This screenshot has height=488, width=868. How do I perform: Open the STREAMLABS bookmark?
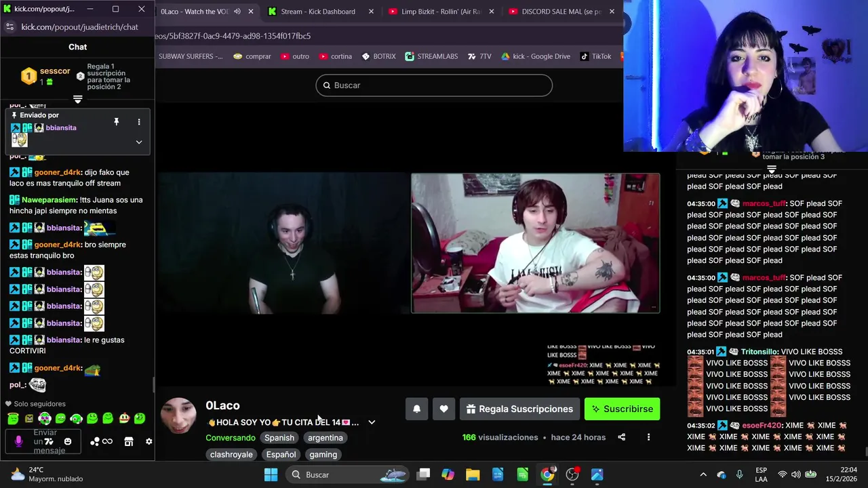click(x=431, y=56)
